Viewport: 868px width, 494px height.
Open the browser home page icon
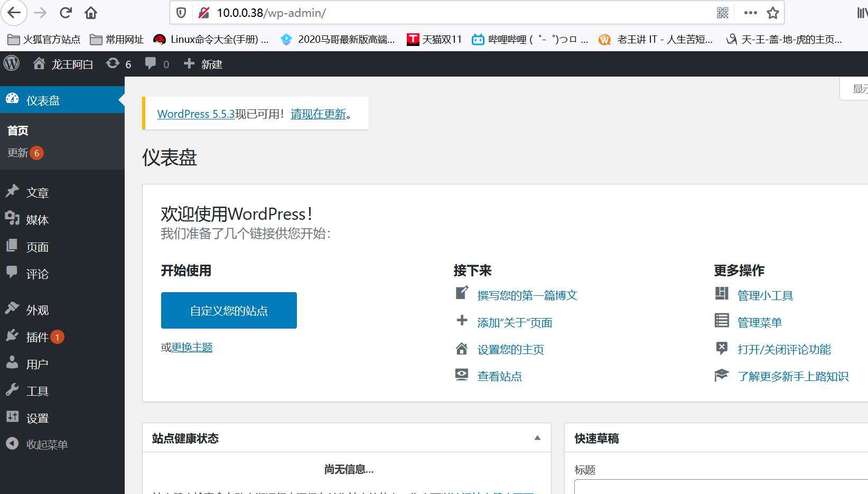pos(91,13)
